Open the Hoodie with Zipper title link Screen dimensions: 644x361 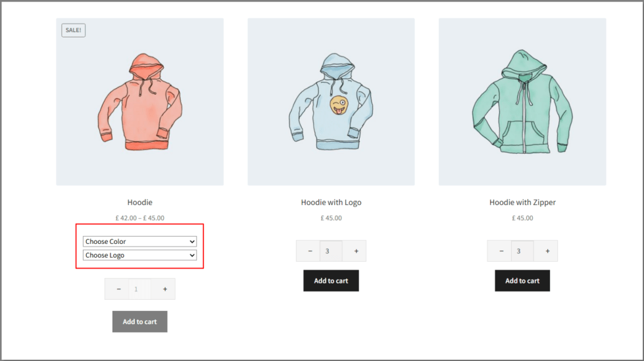click(522, 202)
